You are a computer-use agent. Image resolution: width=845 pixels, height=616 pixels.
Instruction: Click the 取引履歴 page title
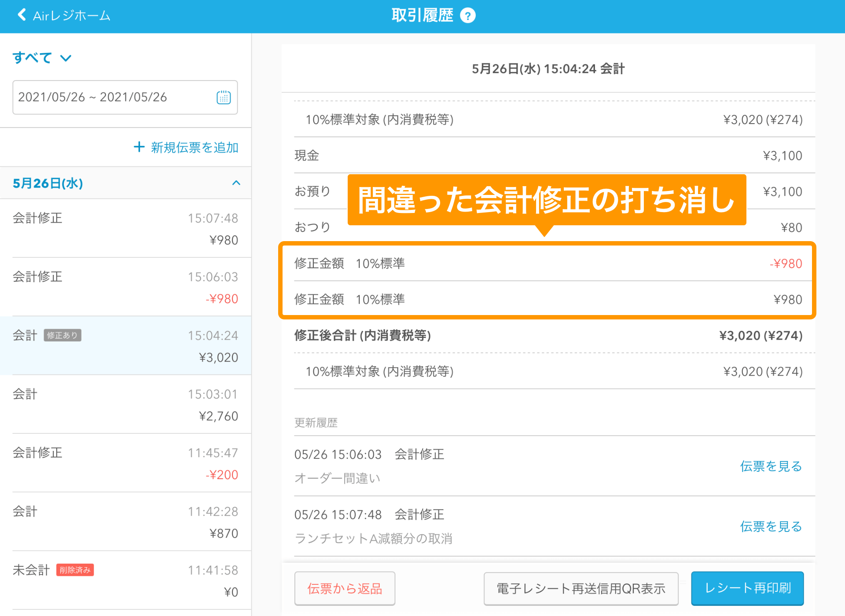coord(422,16)
